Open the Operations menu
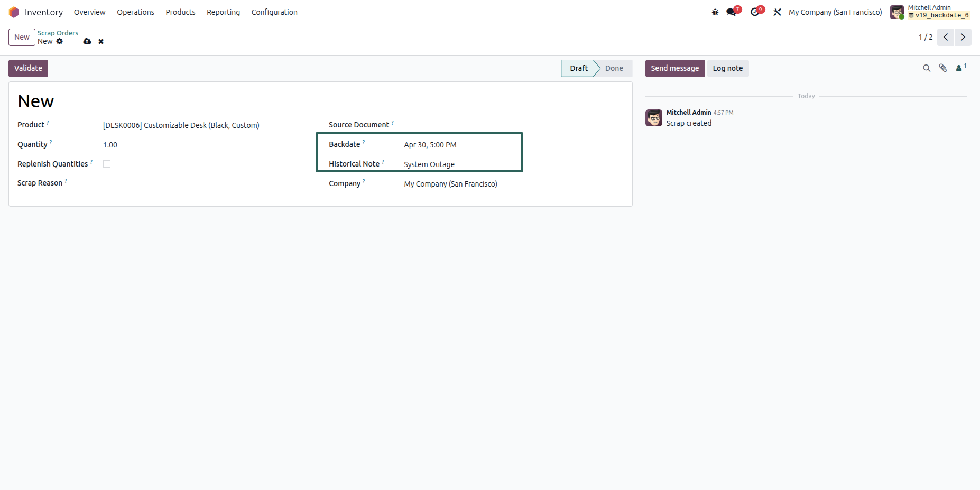980x490 pixels. point(135,12)
